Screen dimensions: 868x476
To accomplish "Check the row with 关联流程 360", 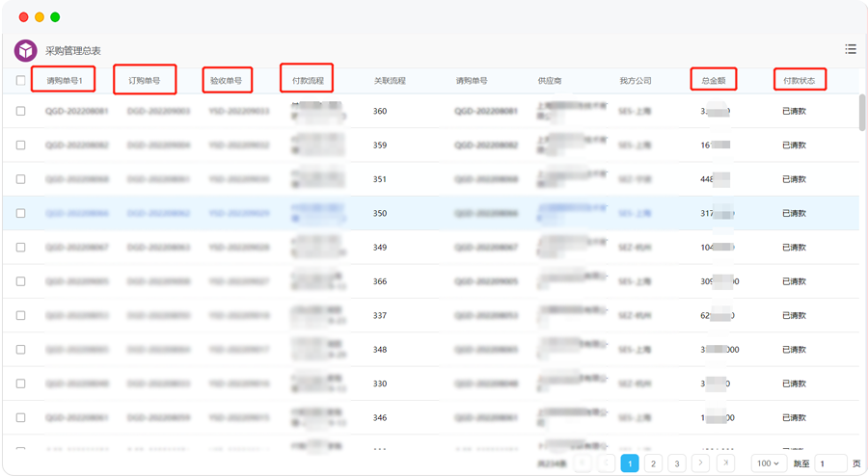I will pyautogui.click(x=20, y=111).
